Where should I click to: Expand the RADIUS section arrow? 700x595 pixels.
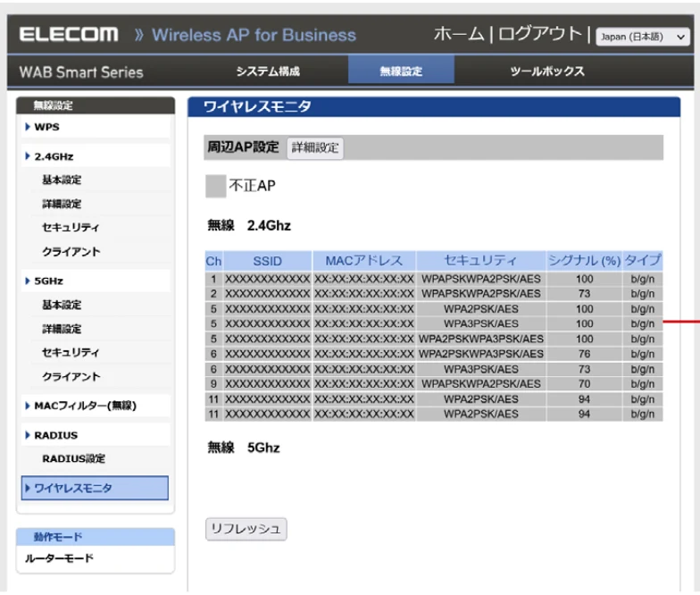[x=28, y=435]
